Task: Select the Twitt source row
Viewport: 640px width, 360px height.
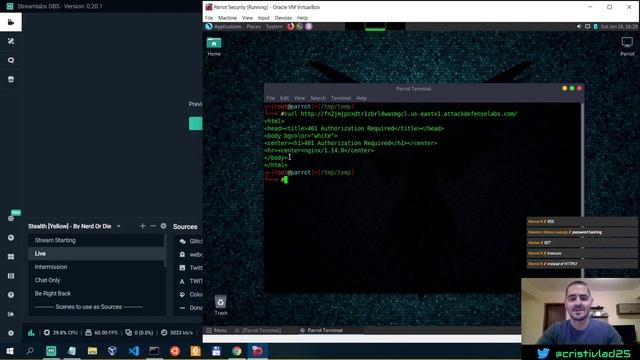Action: 189,268
